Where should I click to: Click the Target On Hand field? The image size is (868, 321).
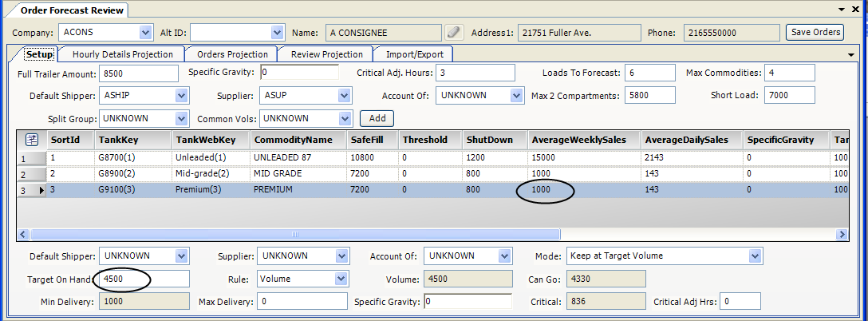(144, 279)
